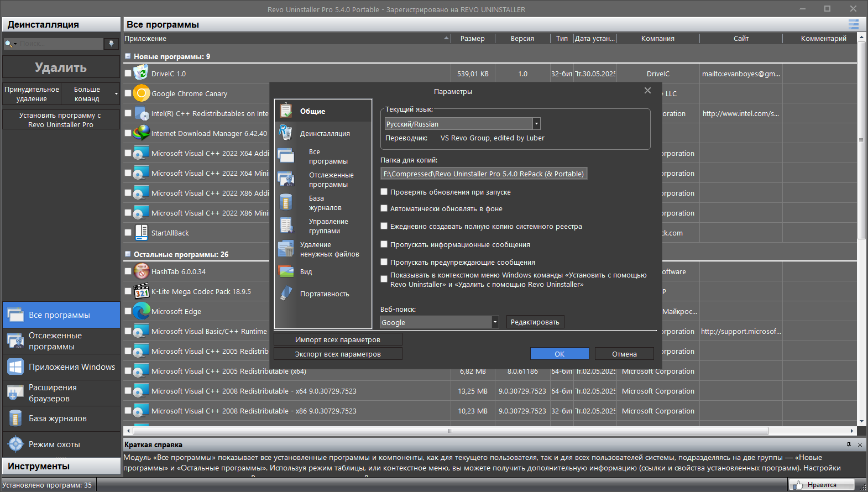868x492 pixels.
Task: Enable check for updates at startup checkbox
Action: 384,192
